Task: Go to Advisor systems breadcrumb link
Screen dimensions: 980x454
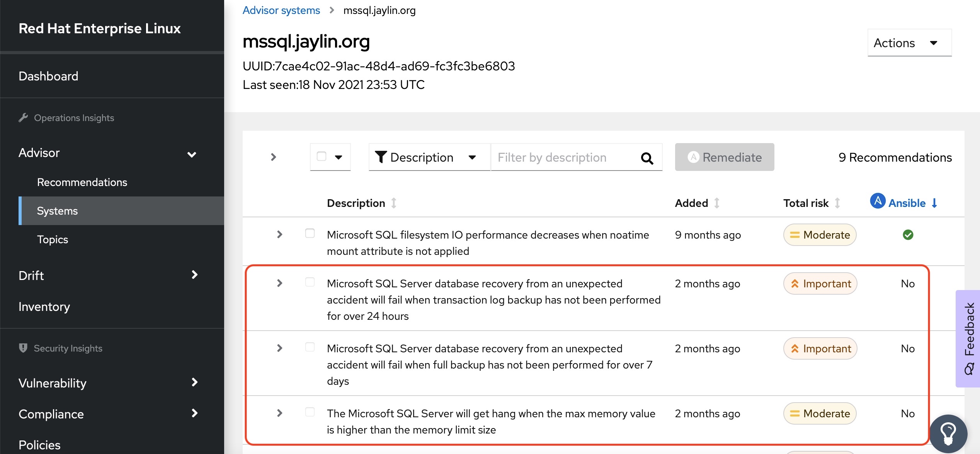Action: pos(281,10)
